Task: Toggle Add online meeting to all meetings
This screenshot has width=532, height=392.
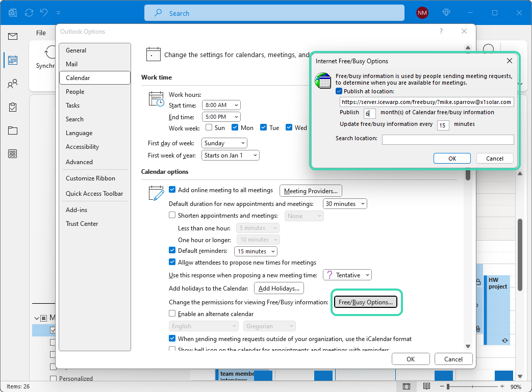Action: pos(172,190)
